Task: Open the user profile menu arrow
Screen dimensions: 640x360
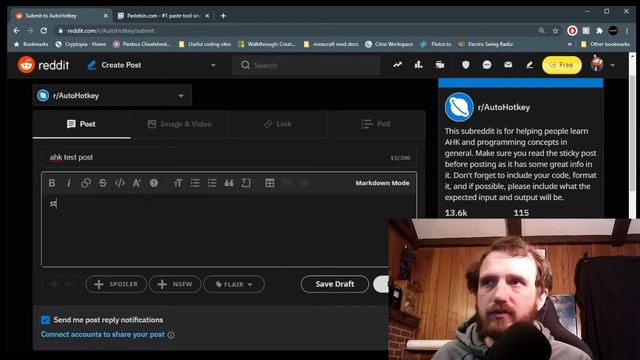Action: point(613,65)
